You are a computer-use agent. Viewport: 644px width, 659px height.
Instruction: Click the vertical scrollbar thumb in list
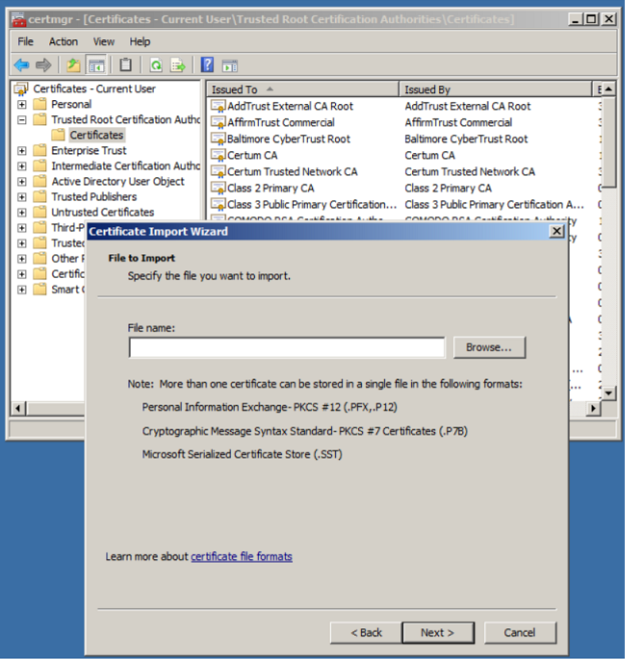[x=608, y=142]
